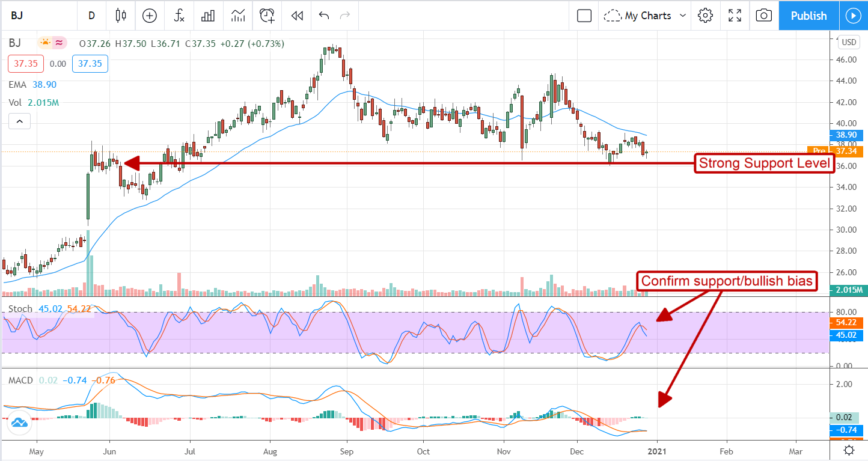The height and width of the screenshot is (461, 868).
Task: Toggle the pre-market session indicator next to BJ
Action: coord(45,43)
